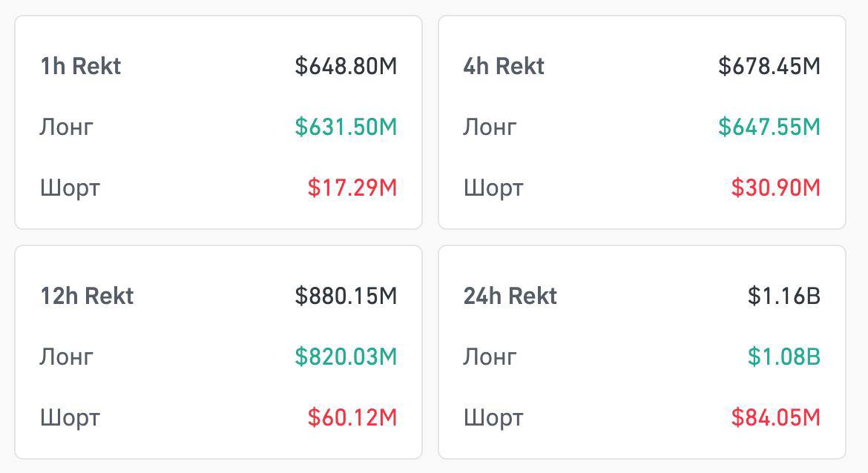Select the $1.16B total value
868x473 pixels.
pyautogui.click(x=783, y=296)
